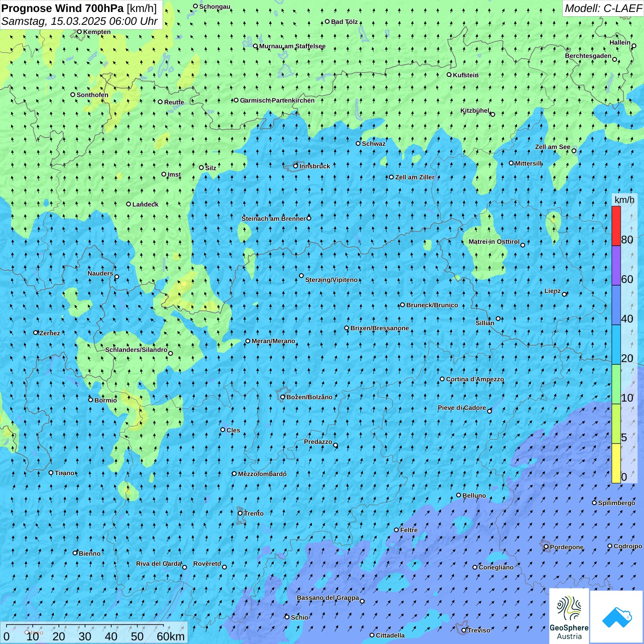Click the Bruneck/Brunico label

point(432,305)
